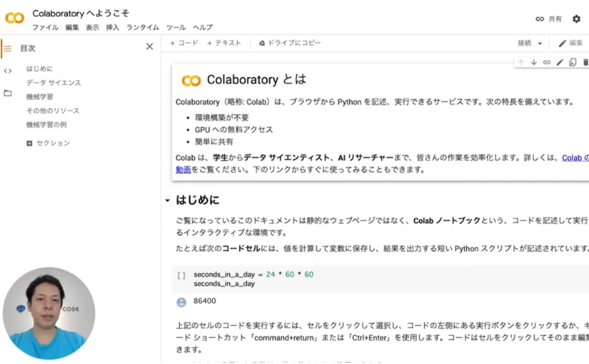
Task: Jump to データ サイエンス in contents
Action: point(54,83)
